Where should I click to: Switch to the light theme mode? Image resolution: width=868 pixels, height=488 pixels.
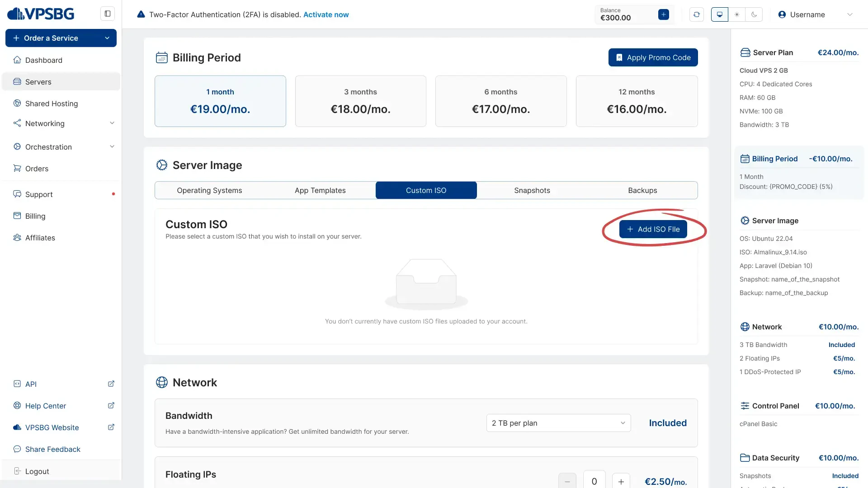(x=737, y=14)
